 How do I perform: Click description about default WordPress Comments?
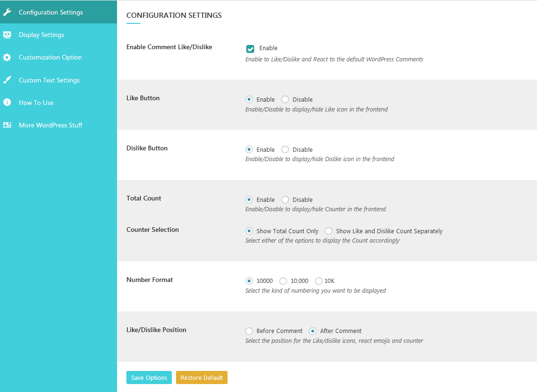point(334,59)
